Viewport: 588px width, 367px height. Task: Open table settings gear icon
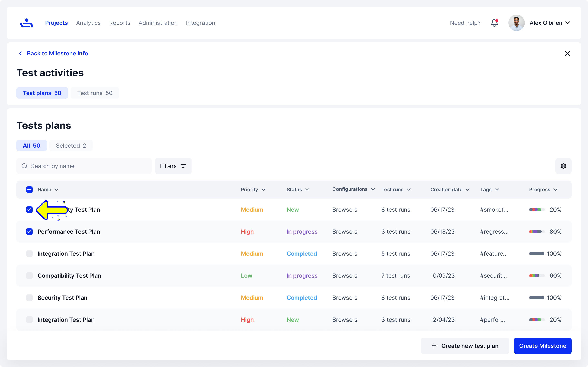tap(563, 166)
